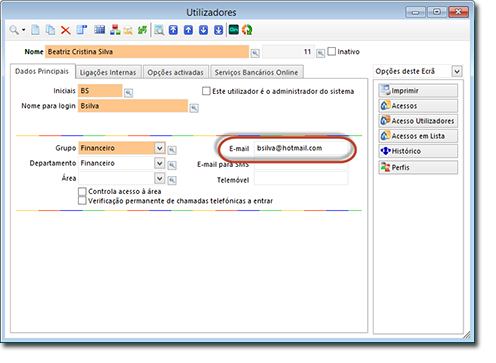Click the envelope mail toolbar icon
The image size is (496, 363).
[128, 31]
